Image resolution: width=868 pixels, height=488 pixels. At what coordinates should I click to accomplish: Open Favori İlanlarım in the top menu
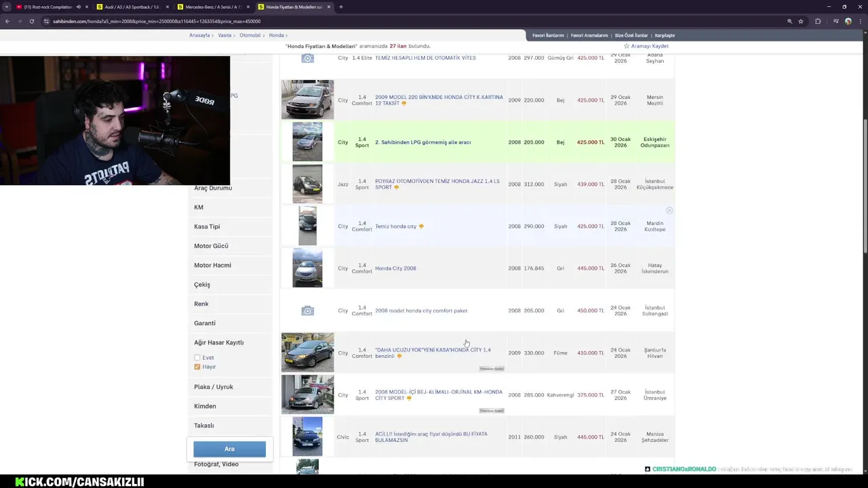pos(548,35)
